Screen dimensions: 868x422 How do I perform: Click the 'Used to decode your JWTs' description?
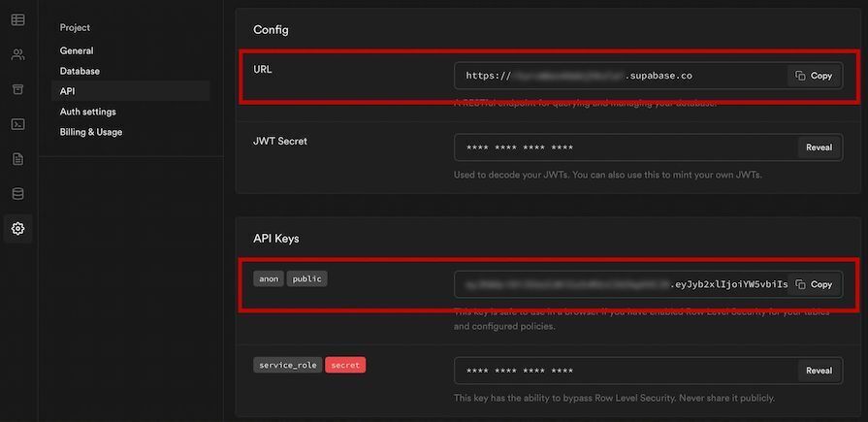pos(608,175)
